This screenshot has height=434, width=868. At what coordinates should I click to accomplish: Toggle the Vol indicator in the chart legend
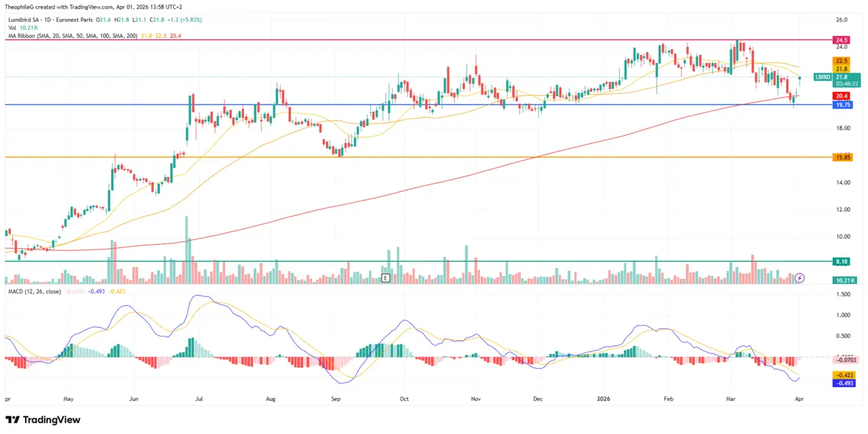12,28
